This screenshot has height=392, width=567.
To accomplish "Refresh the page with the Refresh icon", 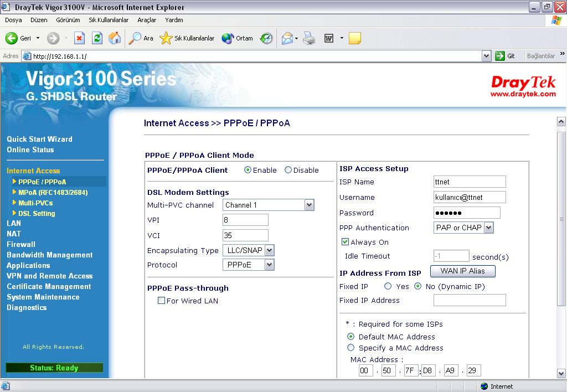I will point(97,38).
